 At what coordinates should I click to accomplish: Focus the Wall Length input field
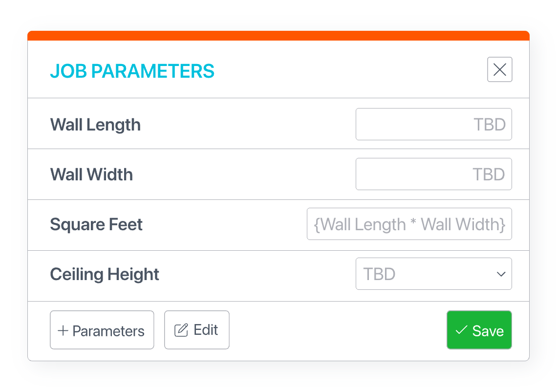(433, 124)
